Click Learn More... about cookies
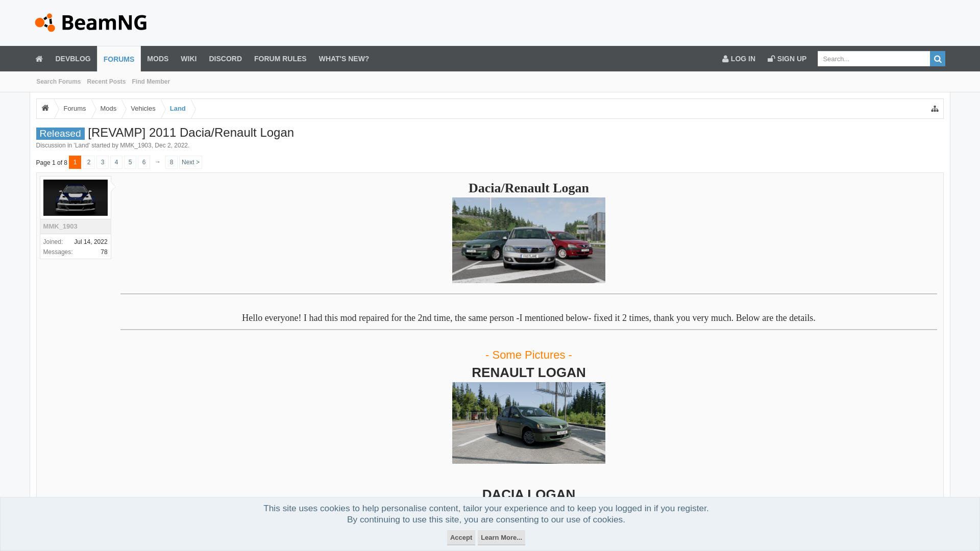The image size is (980, 551). (x=501, y=538)
